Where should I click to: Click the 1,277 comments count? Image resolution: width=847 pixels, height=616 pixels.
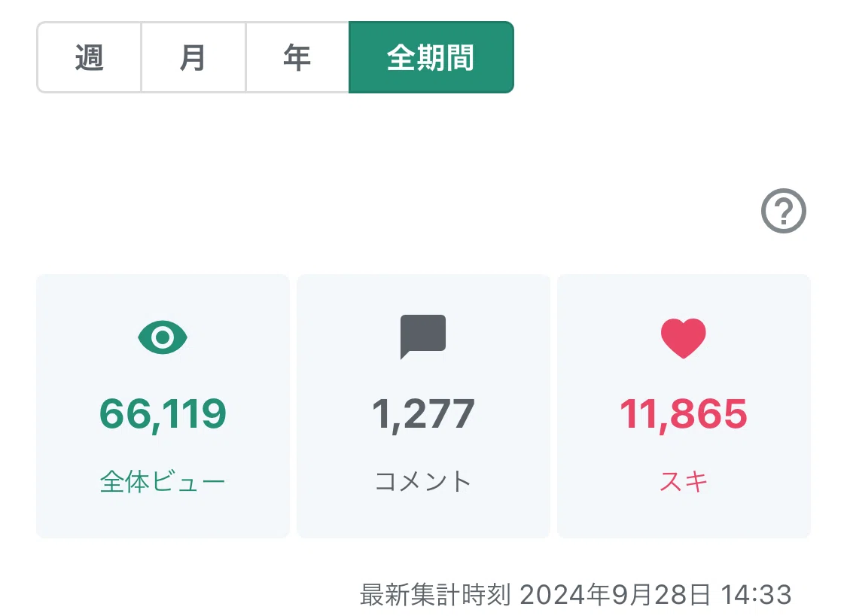point(423,414)
